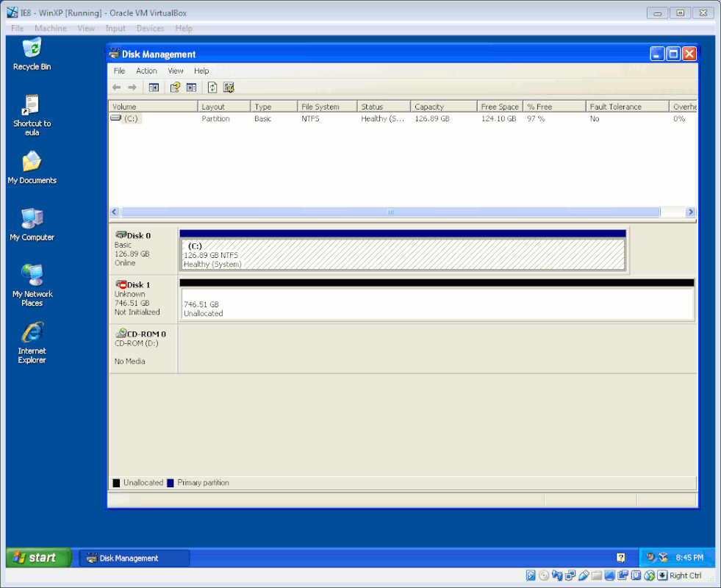The image size is (721, 588).
Task: Open the Disk Management View menu
Action: (x=175, y=71)
